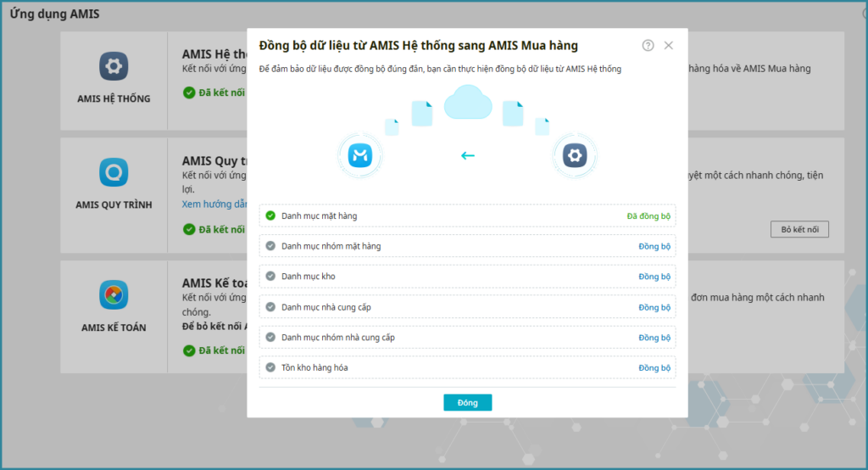868x470 pixels.
Task: Sync Danh mục nhóm mặt hàng via Đồng bộ
Action: click(654, 246)
